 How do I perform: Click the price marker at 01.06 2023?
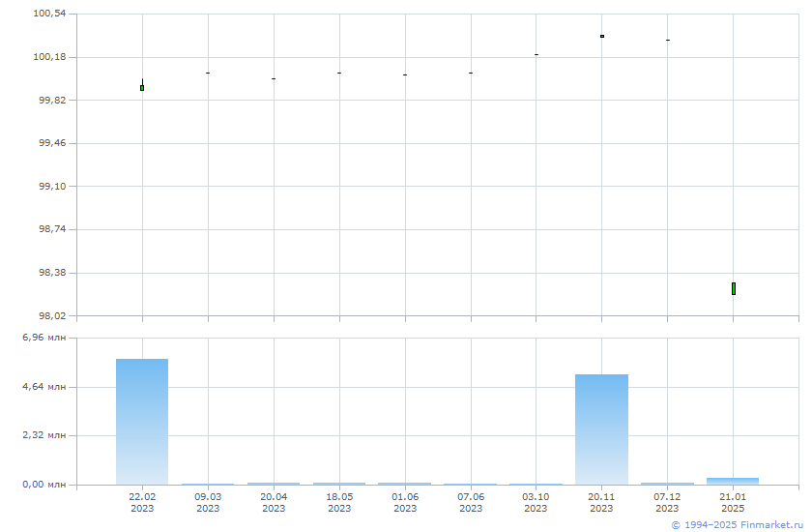[x=405, y=75]
